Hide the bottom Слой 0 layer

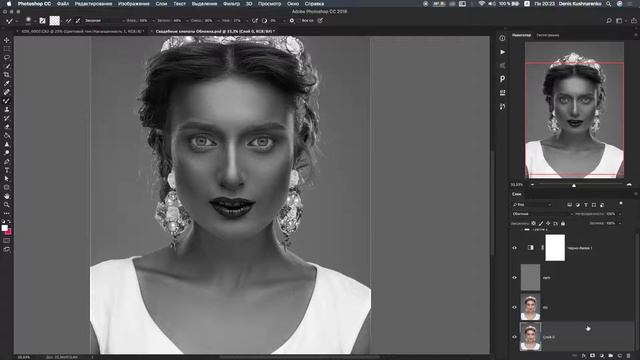pyautogui.click(x=514, y=337)
